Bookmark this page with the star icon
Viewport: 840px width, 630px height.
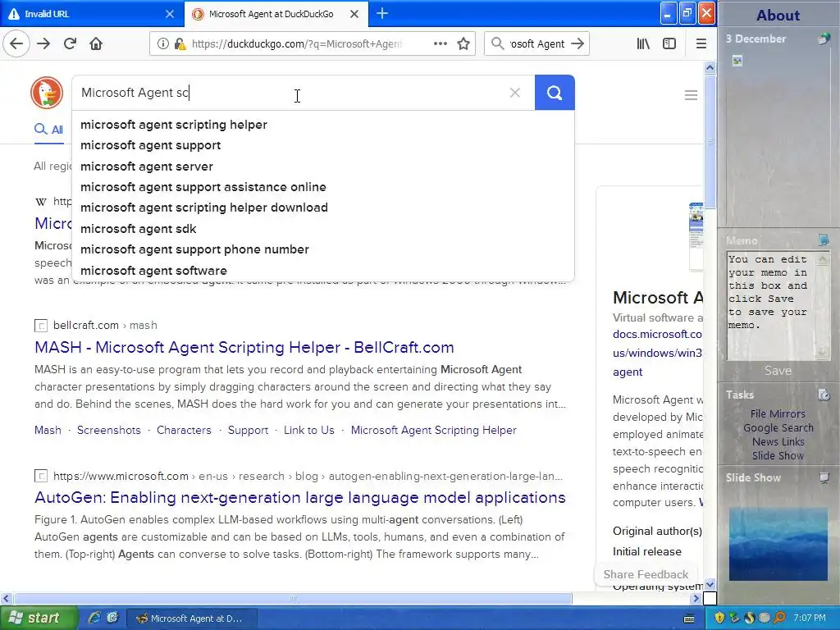tap(463, 43)
